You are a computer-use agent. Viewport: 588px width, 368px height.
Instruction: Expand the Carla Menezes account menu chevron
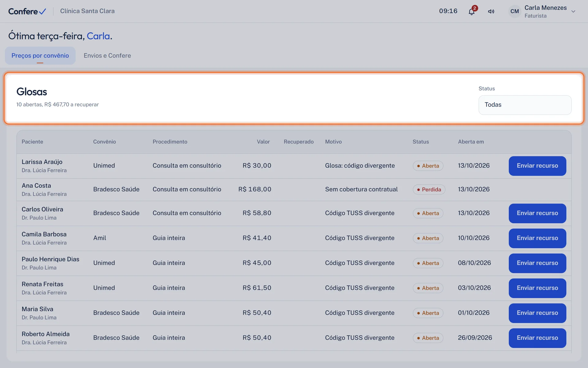point(573,11)
